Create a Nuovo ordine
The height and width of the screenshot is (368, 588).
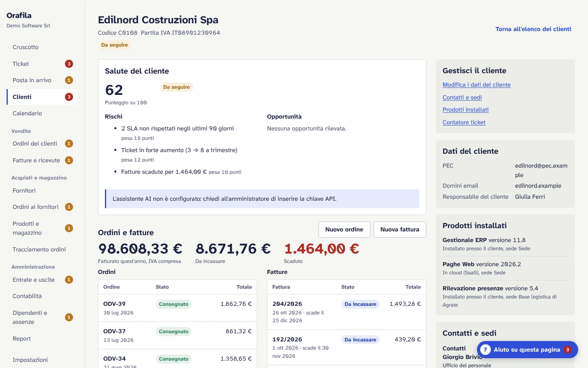tap(344, 229)
